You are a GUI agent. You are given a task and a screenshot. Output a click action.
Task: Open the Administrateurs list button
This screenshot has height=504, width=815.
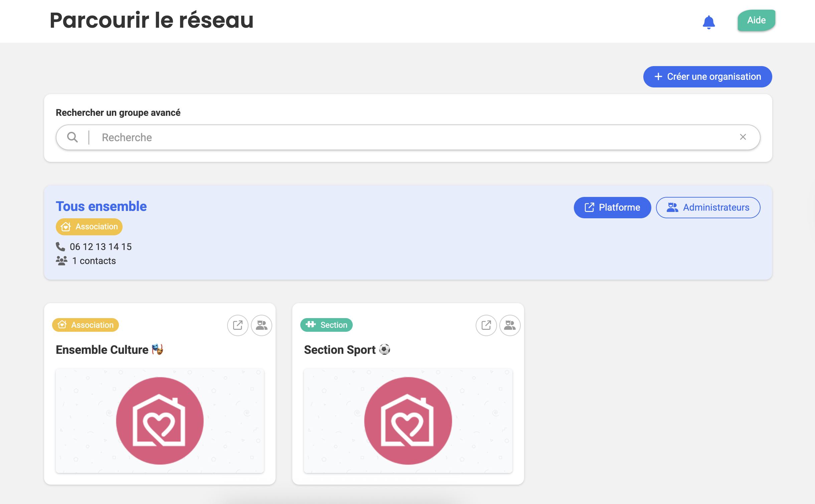pos(708,208)
